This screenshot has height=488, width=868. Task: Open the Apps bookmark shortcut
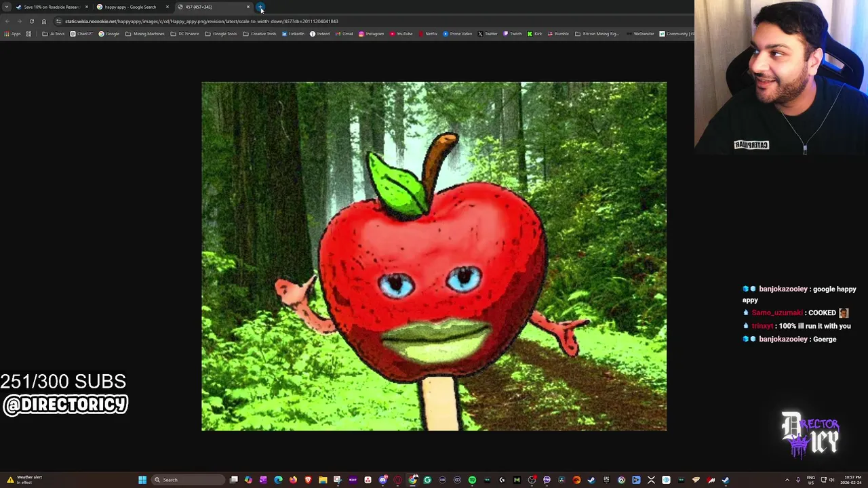(13, 34)
